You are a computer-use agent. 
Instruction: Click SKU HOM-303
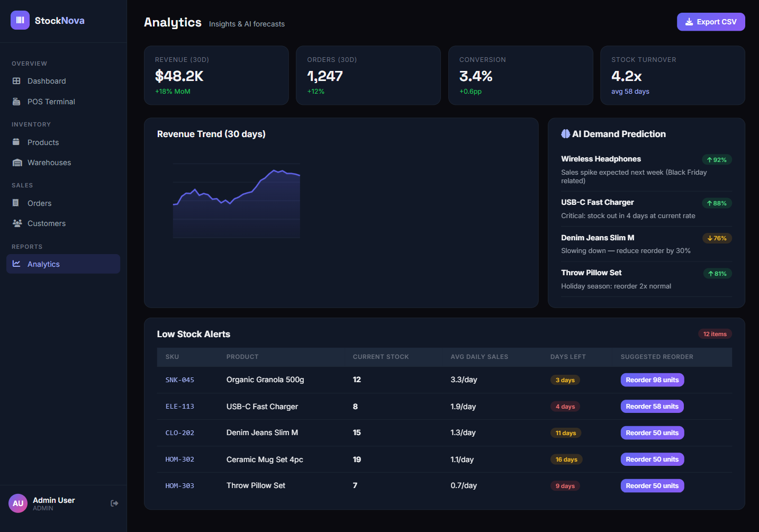(180, 486)
